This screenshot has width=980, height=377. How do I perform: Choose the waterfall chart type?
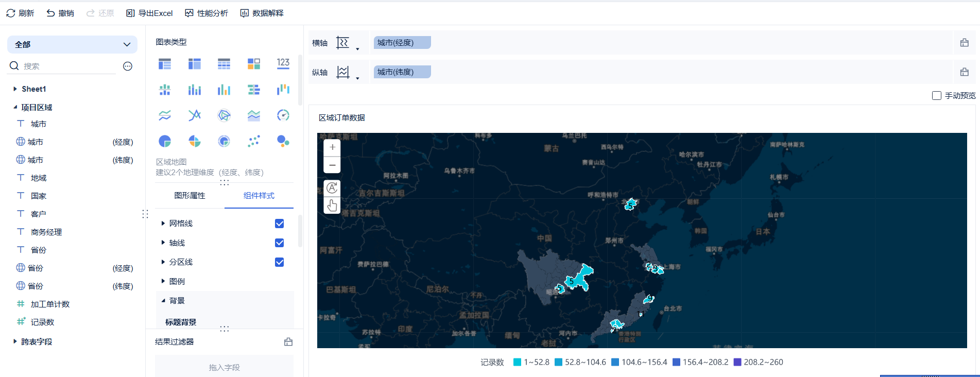(x=283, y=90)
